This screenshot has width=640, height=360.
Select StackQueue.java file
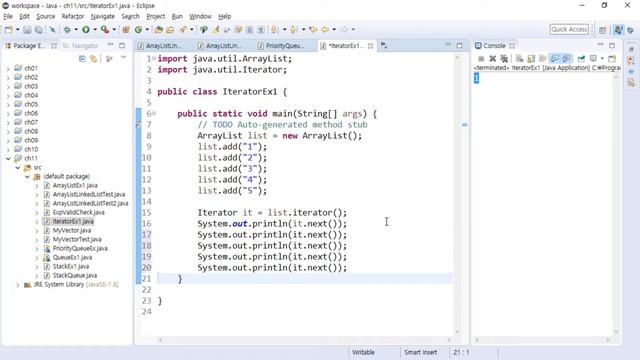click(75, 276)
